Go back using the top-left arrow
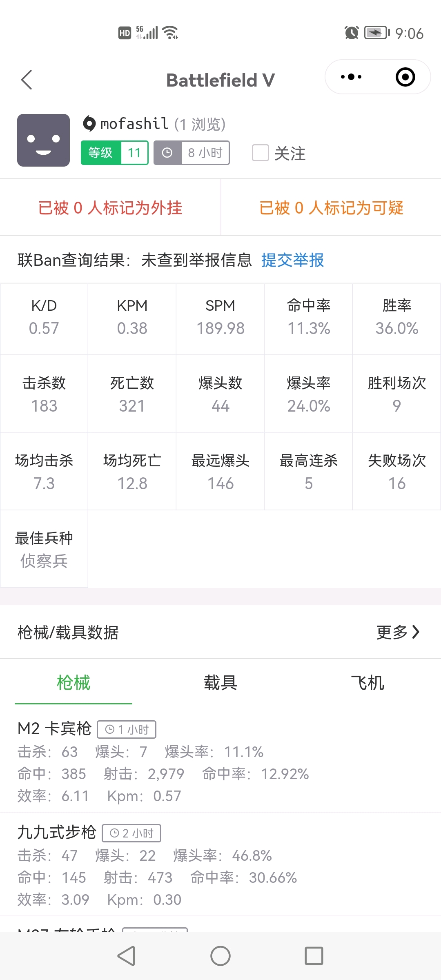This screenshot has width=441, height=980. pyautogui.click(x=27, y=80)
